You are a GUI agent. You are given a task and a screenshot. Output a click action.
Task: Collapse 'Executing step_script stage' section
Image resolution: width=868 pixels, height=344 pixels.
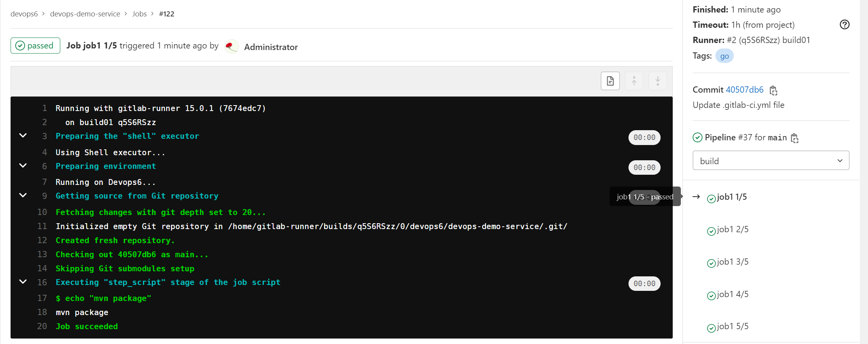click(x=23, y=282)
